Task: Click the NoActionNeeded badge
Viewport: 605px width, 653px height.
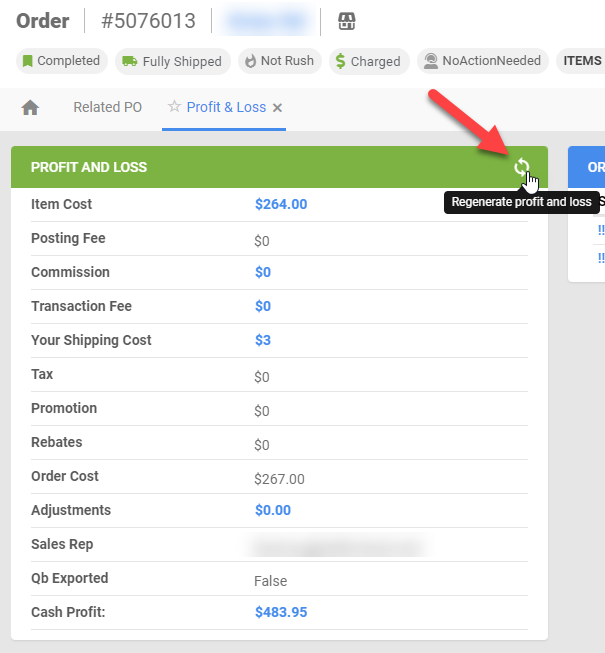Action: coord(482,61)
